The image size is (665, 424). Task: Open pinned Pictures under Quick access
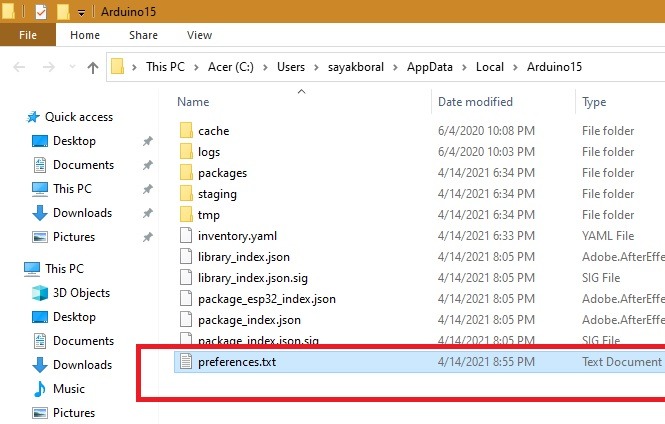click(74, 237)
